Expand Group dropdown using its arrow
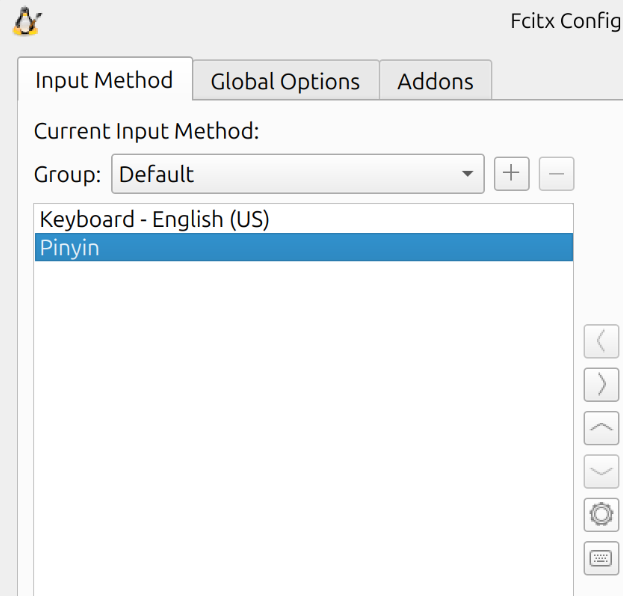 pos(467,175)
